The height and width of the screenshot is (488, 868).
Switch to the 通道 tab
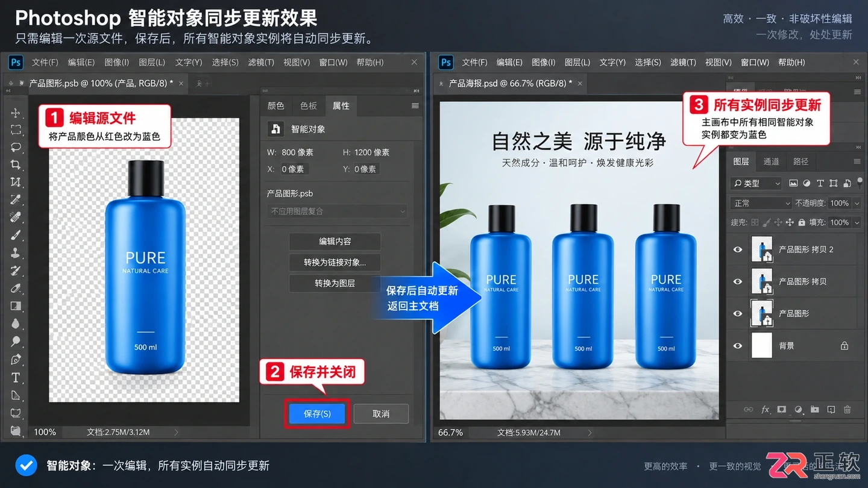(x=771, y=161)
